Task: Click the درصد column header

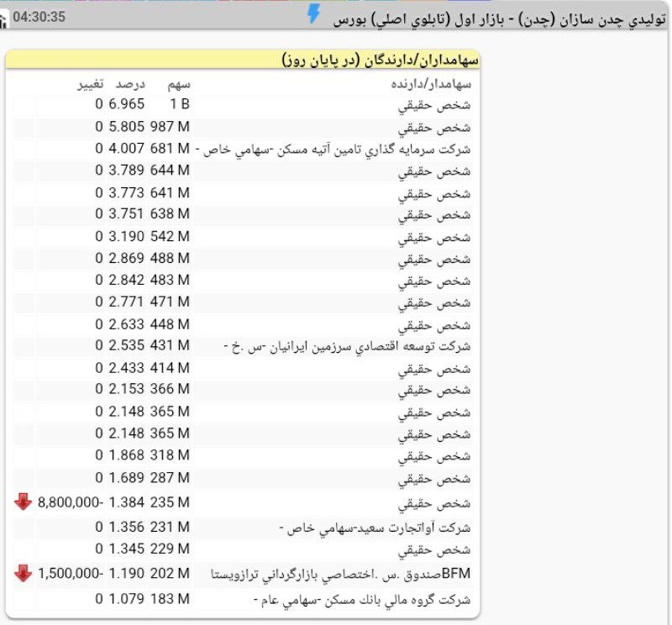Action: (x=130, y=84)
